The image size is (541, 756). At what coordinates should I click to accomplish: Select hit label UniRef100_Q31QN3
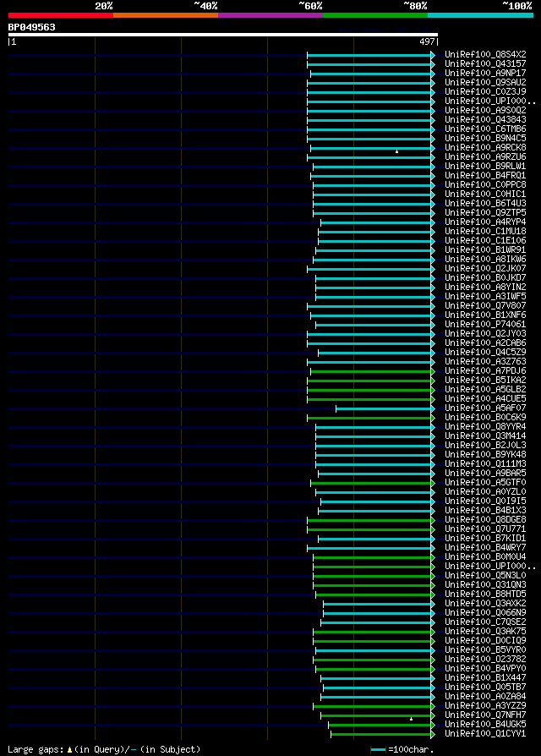click(485, 585)
